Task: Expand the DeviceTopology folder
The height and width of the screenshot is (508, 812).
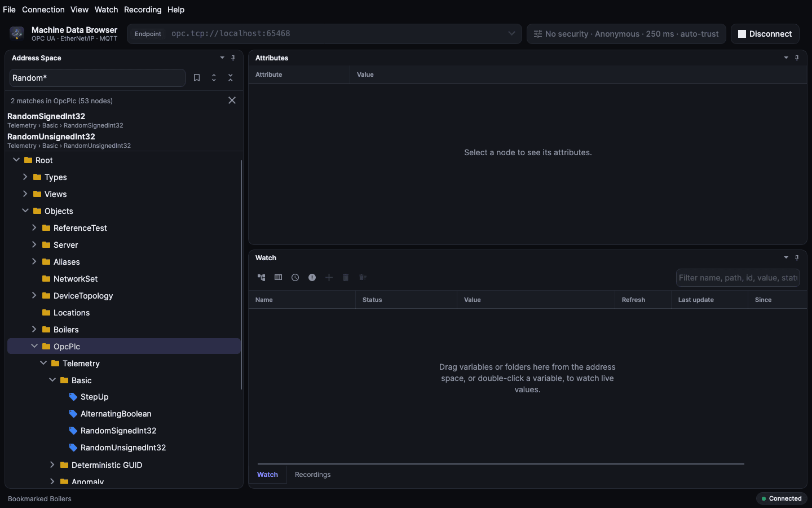Action: [x=34, y=295]
